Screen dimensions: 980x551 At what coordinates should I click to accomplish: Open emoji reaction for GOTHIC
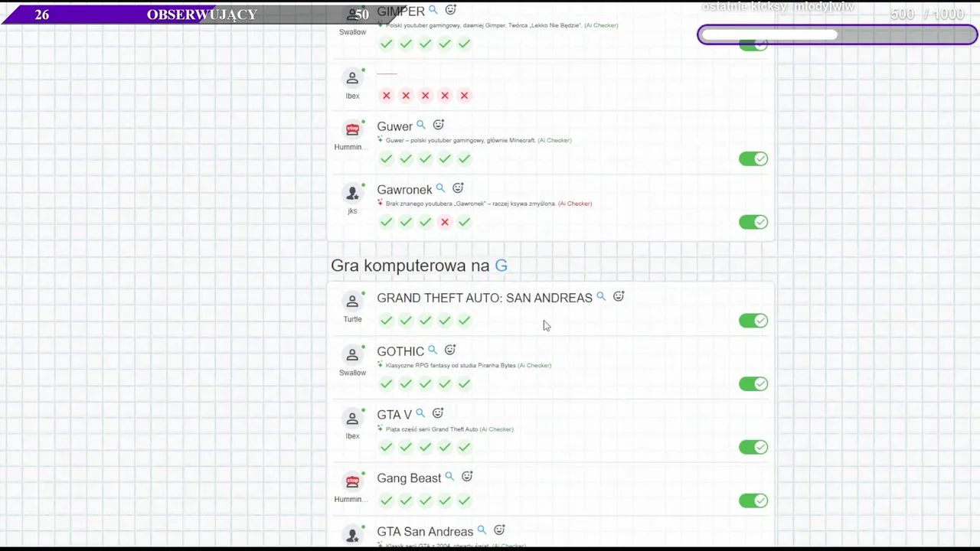[450, 350]
